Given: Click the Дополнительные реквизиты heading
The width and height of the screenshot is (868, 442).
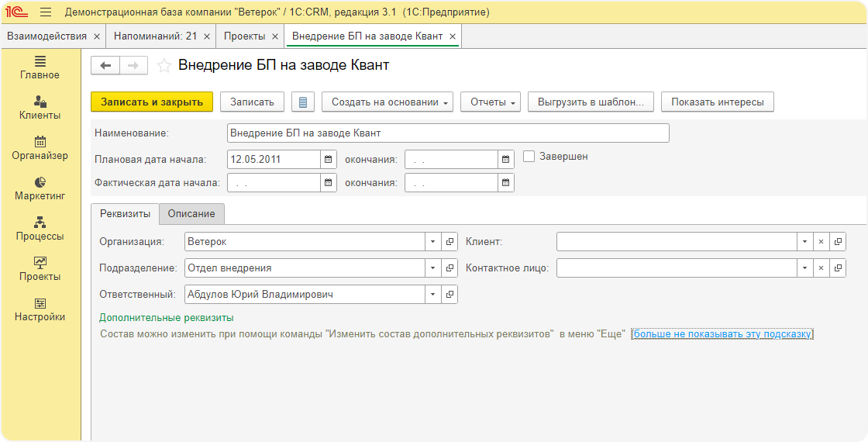Looking at the screenshot, I should 166,318.
